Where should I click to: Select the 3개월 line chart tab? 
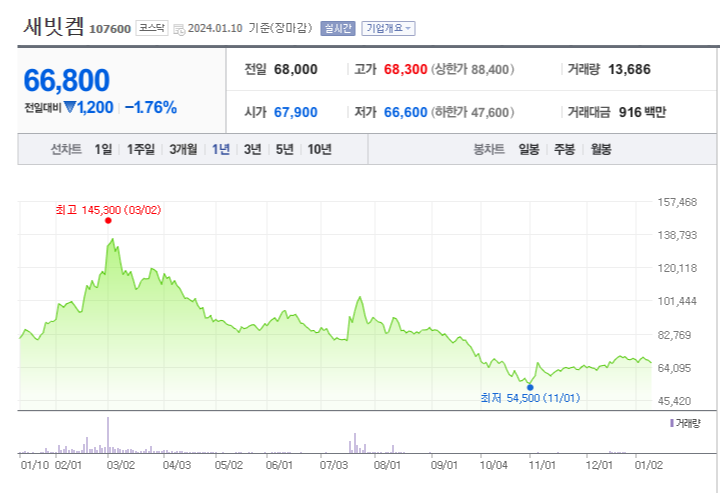click(183, 149)
